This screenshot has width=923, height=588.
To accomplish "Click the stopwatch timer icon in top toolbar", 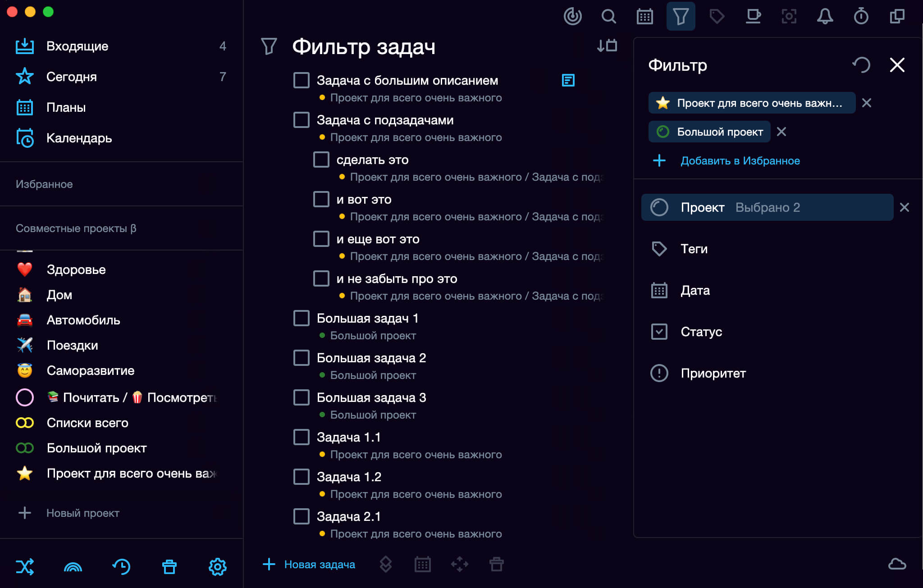I will coord(861,17).
